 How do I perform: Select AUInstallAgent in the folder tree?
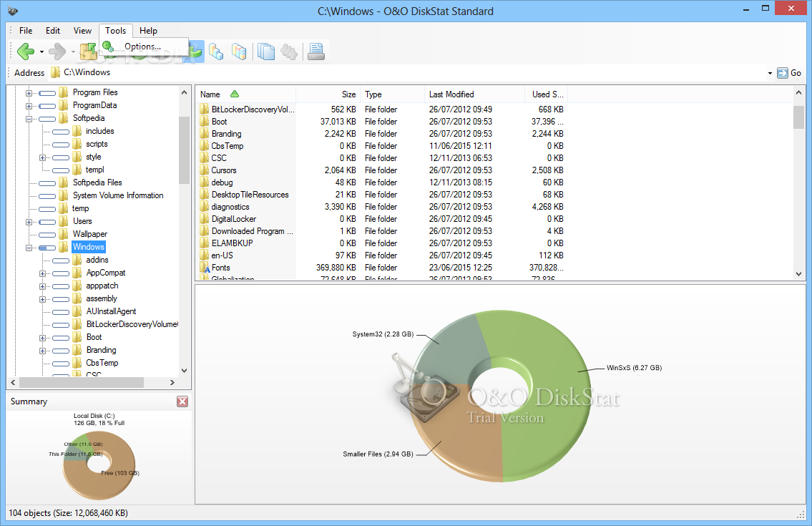tap(112, 311)
